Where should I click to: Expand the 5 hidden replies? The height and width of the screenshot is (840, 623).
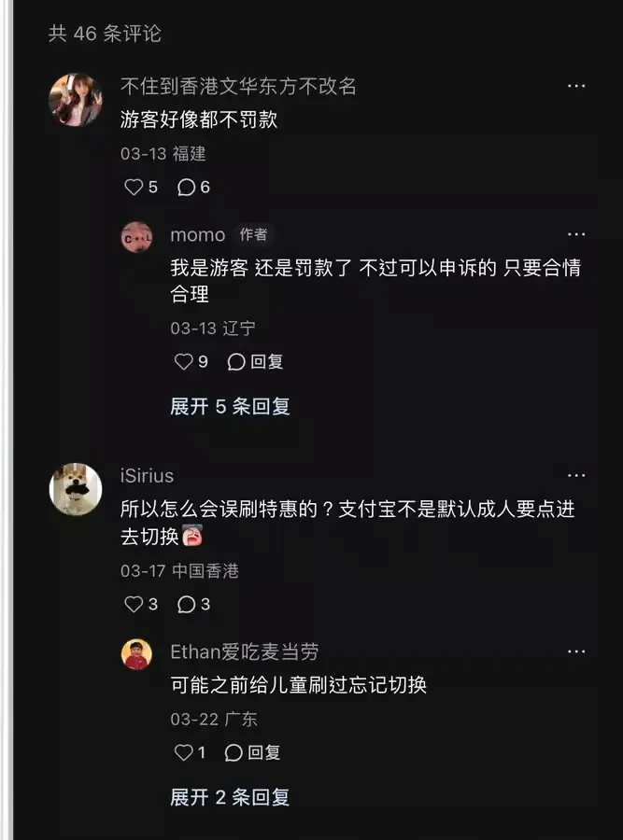(x=230, y=407)
